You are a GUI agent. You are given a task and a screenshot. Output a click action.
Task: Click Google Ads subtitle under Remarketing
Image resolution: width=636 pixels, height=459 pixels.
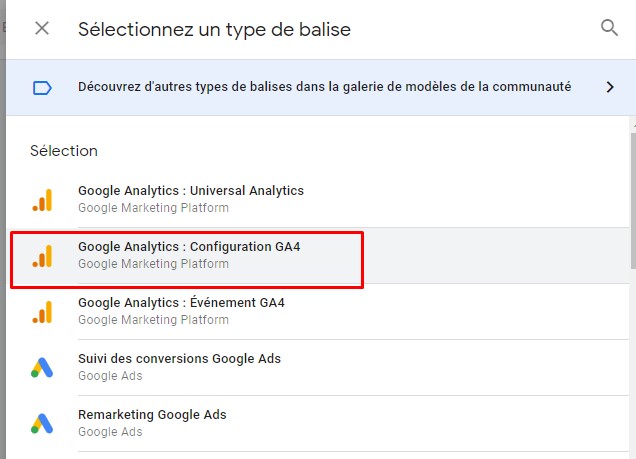[110, 432]
